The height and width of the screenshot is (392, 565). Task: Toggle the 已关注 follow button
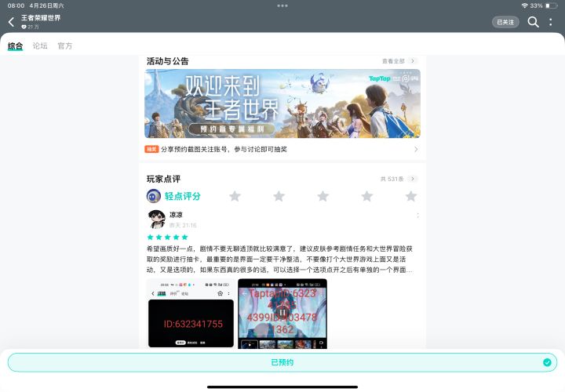505,22
